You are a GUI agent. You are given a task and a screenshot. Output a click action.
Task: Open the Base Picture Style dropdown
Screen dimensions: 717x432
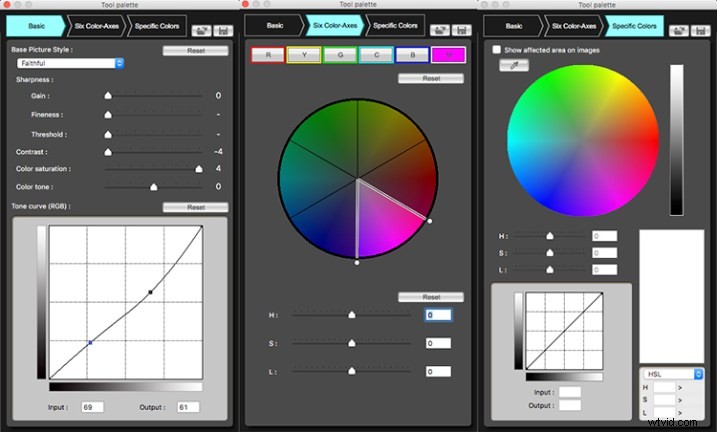tap(70, 63)
